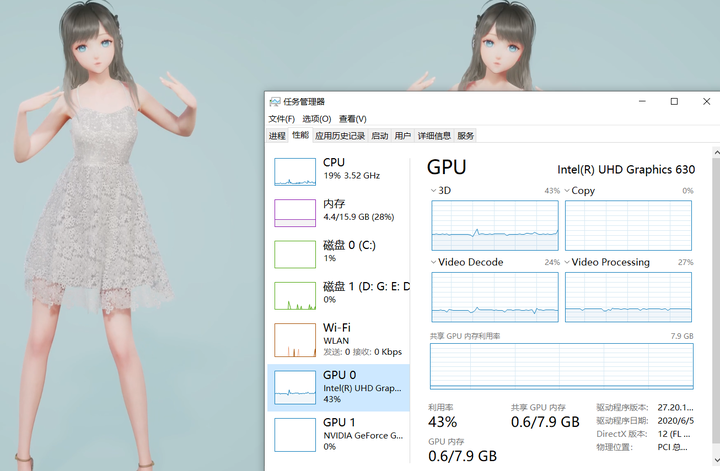
Task: Select the 磁盘 0 (C:) label
Action: (349, 245)
